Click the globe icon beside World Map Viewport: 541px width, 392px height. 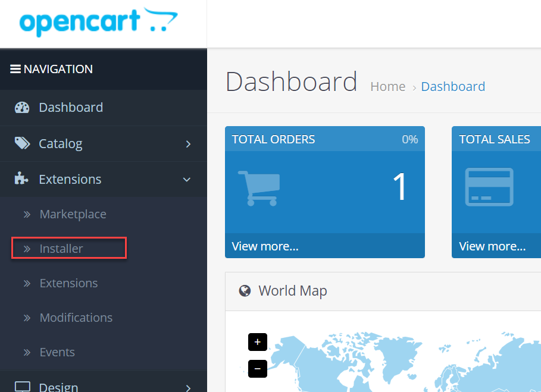[245, 291]
